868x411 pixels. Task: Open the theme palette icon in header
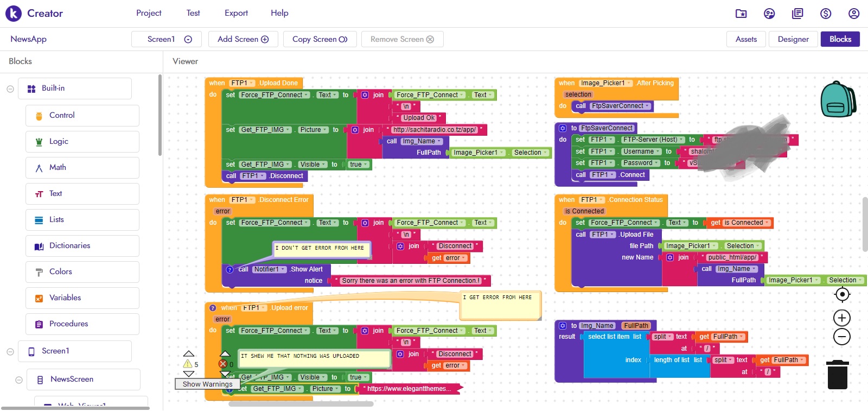769,14
